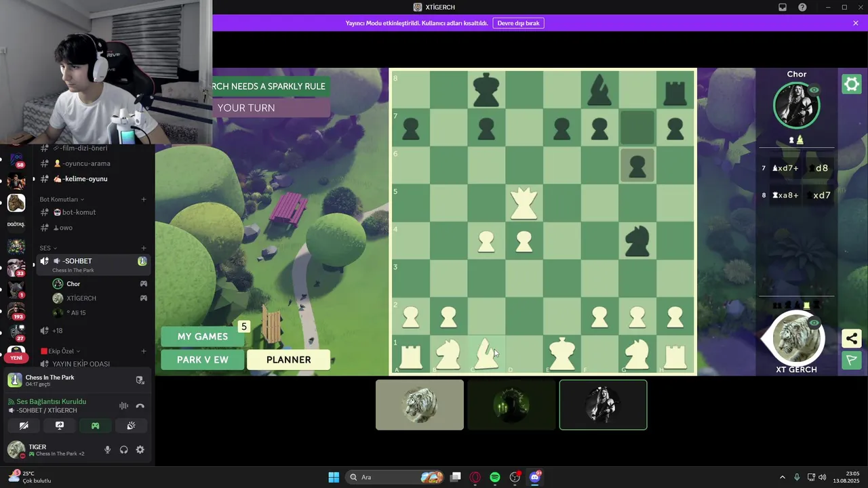The image size is (868, 488).
Task: Open the inbox icon in the title bar
Action: [x=783, y=7]
